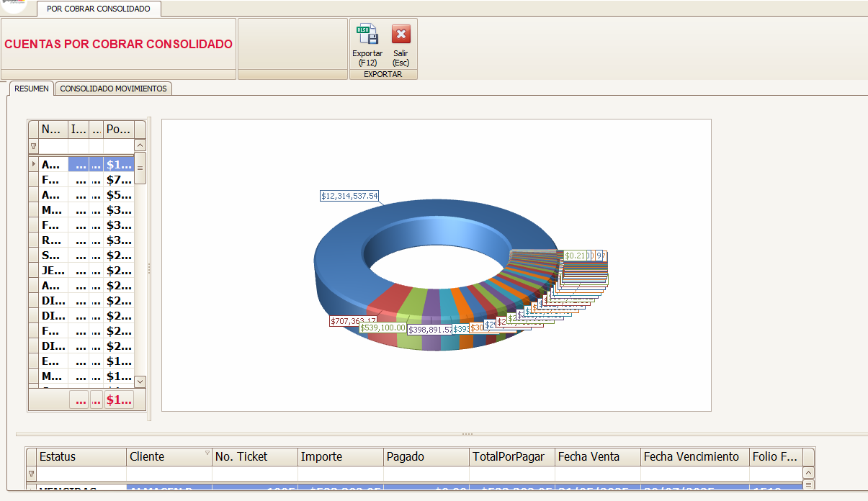Viewport: 868px width, 501px height.
Task: Select the POR COBRAR CONSOLIDADO window tab
Action: [x=99, y=9]
